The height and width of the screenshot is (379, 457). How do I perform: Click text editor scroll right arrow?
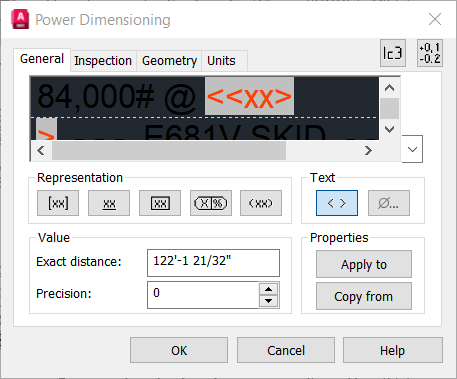click(x=368, y=151)
